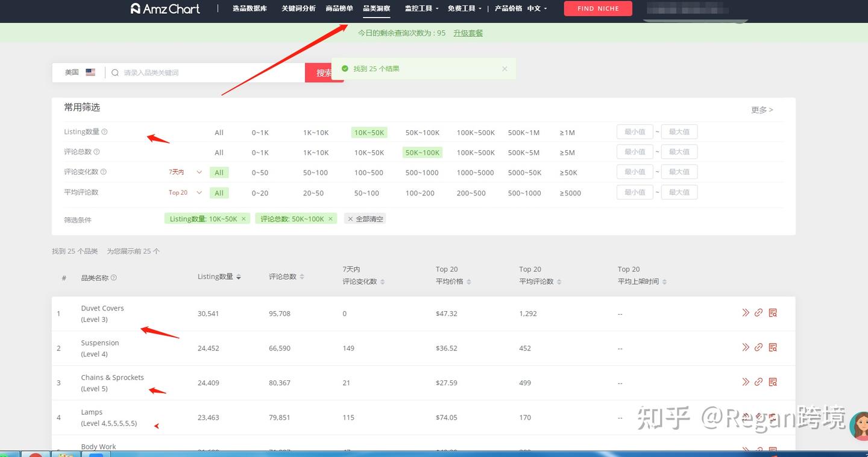The image size is (868, 457).
Task: Click help icon beside 评论变化数 filter label
Action: [103, 172]
